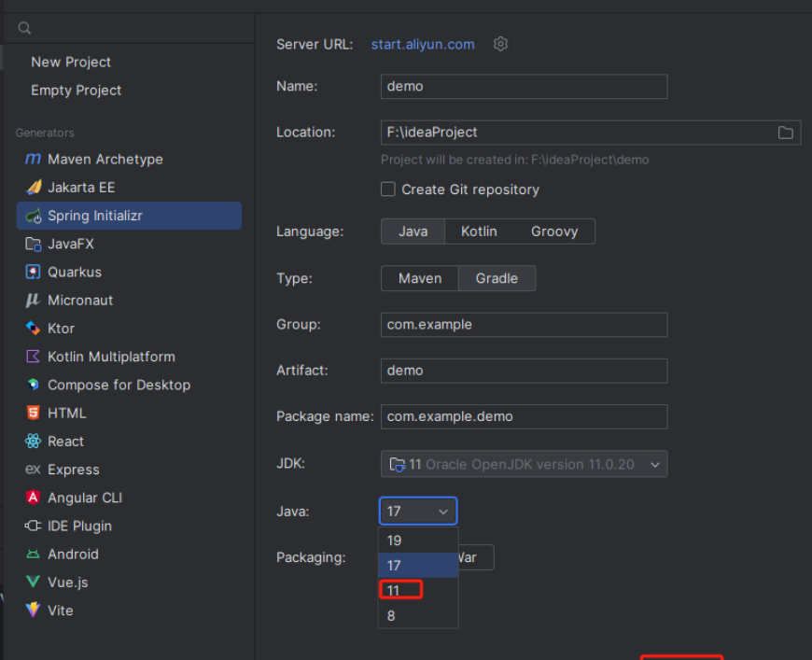
Task: Click the JavaFX icon
Action: point(34,244)
